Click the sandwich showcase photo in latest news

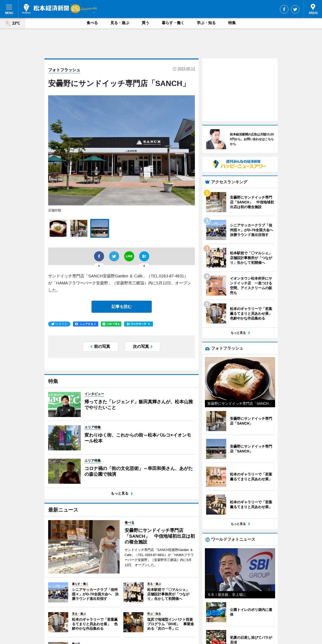[x=84, y=547]
